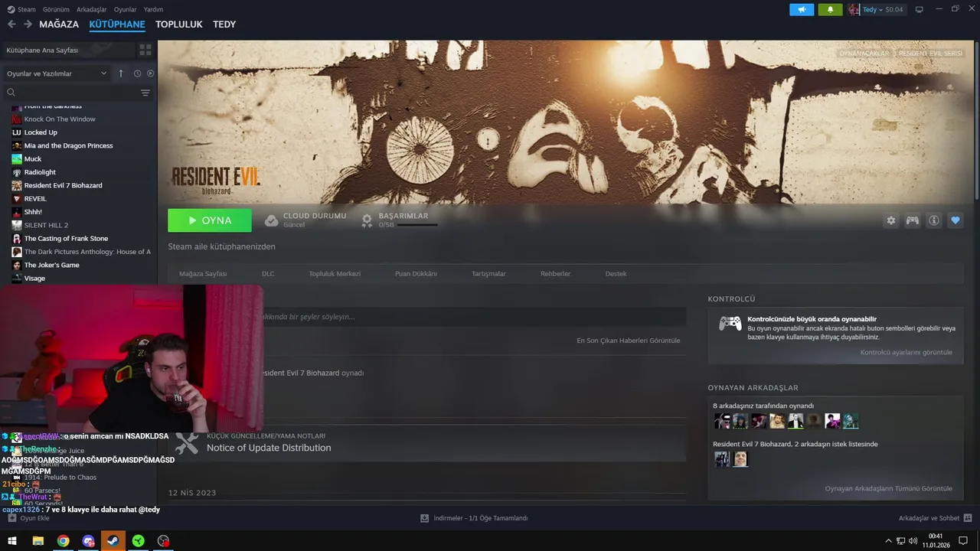This screenshot has width=980, height=551.
Task: Open Destek link
Action: tap(616, 274)
